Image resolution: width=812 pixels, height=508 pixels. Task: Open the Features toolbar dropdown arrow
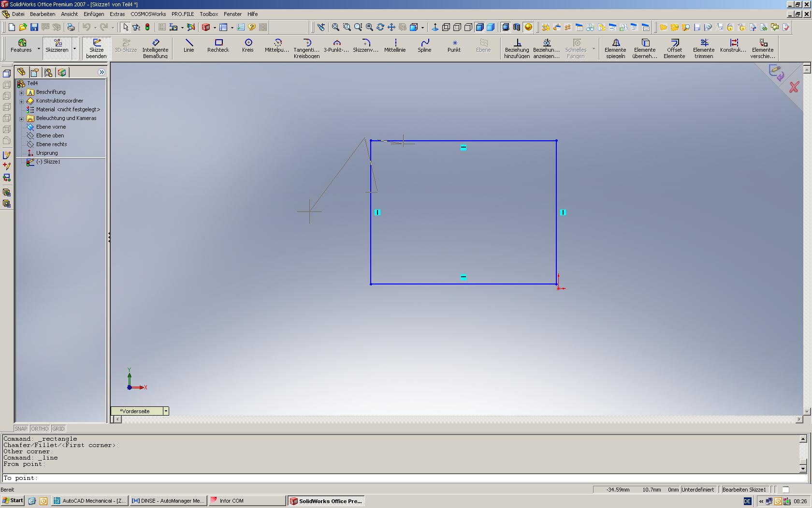39,48
